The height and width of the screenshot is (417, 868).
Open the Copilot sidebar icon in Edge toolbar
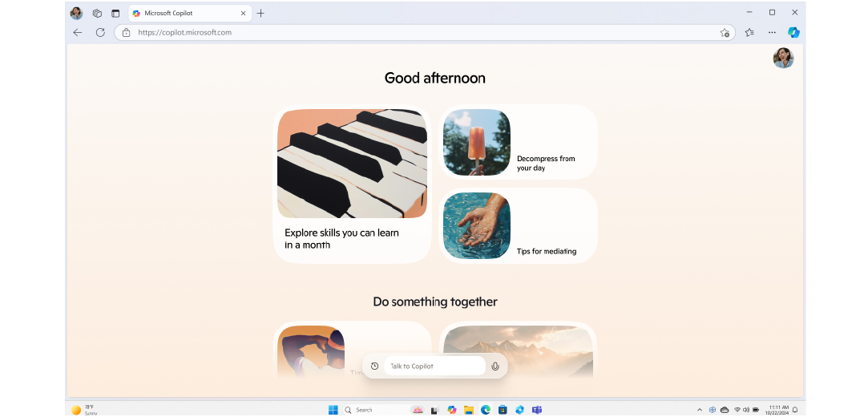[793, 33]
